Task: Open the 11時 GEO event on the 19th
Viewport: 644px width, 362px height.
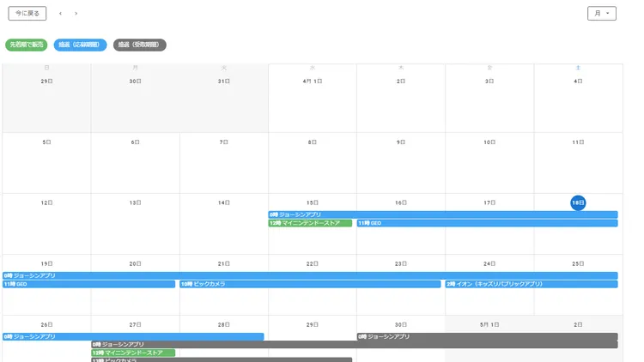Action: 88,284
